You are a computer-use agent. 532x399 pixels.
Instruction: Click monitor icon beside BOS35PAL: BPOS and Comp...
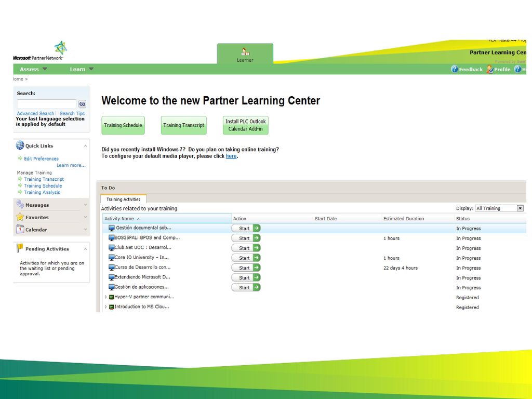pyautogui.click(x=112, y=238)
